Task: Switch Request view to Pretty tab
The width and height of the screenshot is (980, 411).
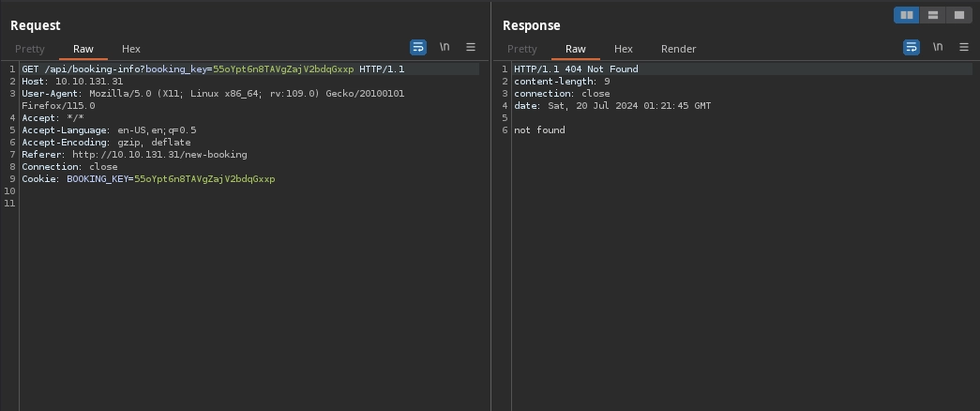Action: coord(30,49)
